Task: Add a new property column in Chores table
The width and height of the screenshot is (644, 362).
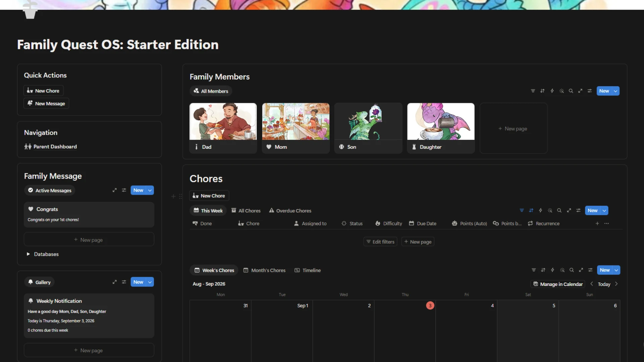Action: pos(597,224)
